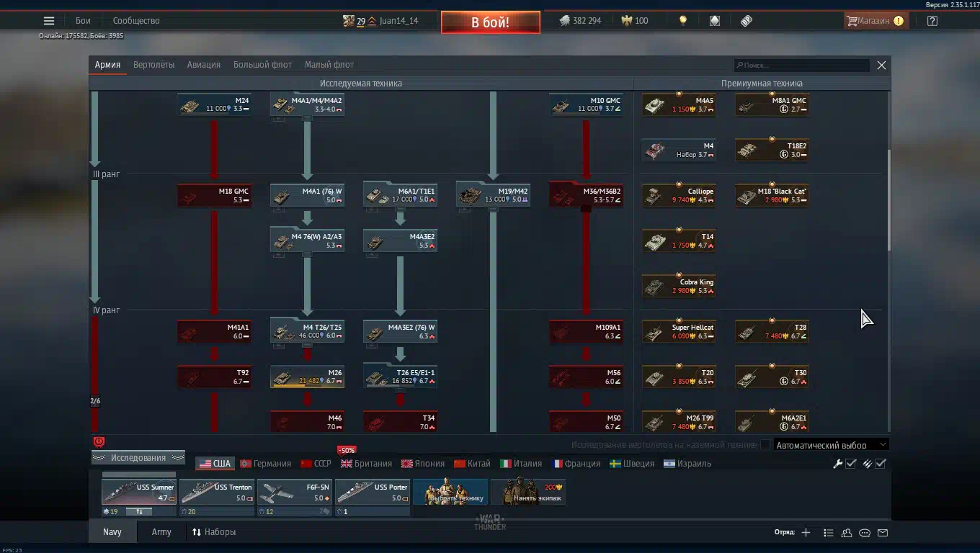Select the Япония nation tab

point(424,464)
